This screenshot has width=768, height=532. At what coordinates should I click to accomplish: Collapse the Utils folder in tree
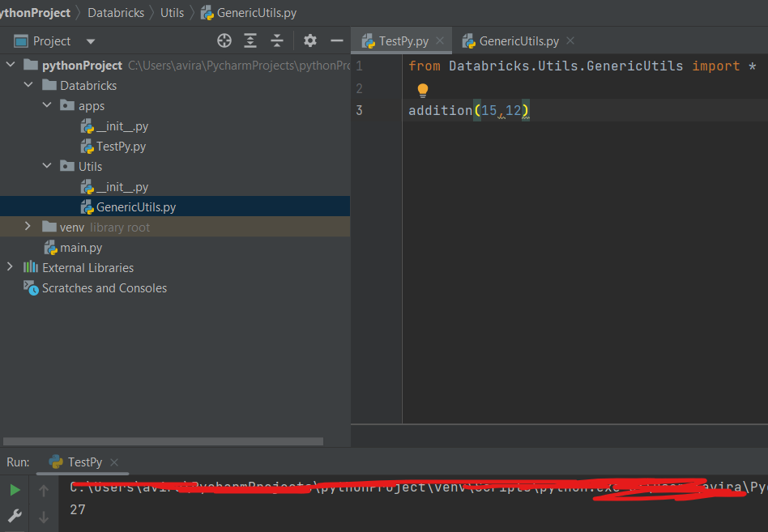[x=47, y=167]
